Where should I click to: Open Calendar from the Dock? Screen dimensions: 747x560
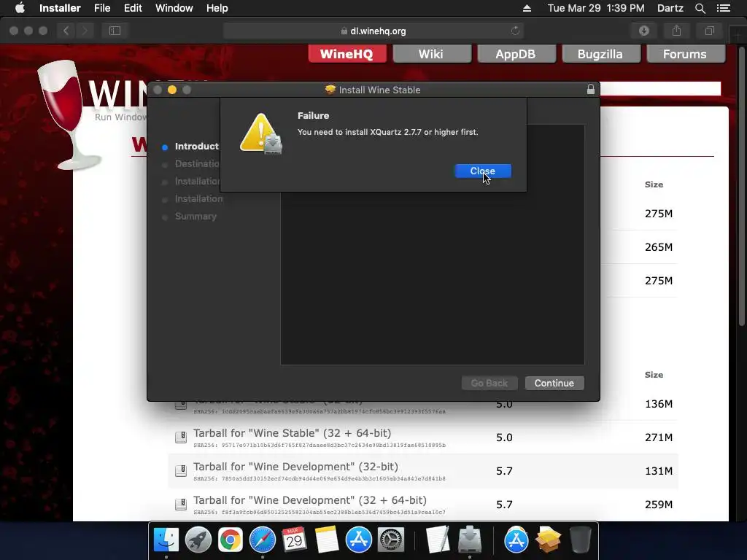click(294, 540)
